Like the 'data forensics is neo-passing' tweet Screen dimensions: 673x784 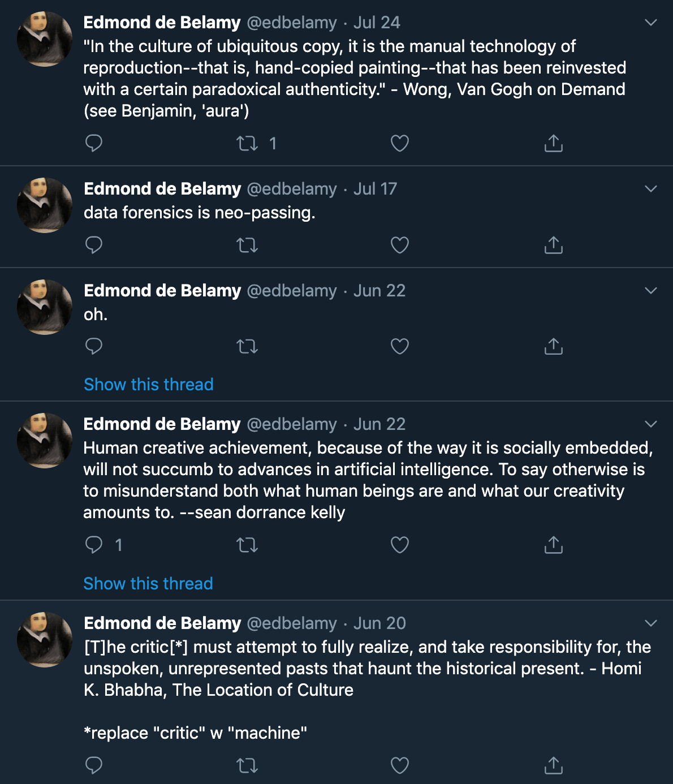point(400,245)
